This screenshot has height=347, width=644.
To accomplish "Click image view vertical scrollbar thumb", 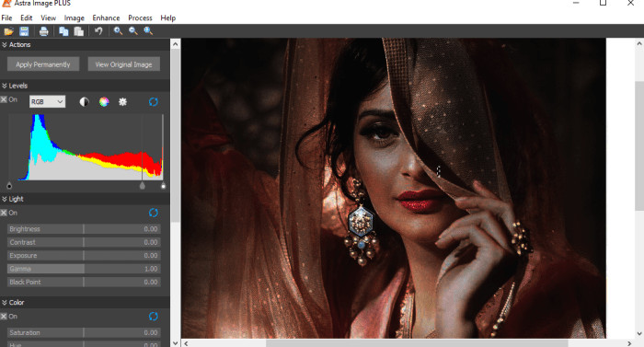I will tap(639, 146).
